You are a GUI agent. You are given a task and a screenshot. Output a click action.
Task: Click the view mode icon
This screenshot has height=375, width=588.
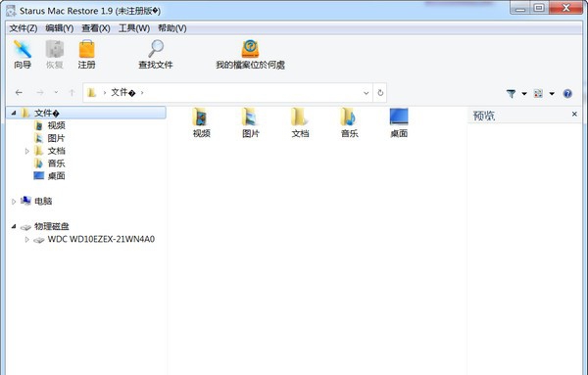538,93
